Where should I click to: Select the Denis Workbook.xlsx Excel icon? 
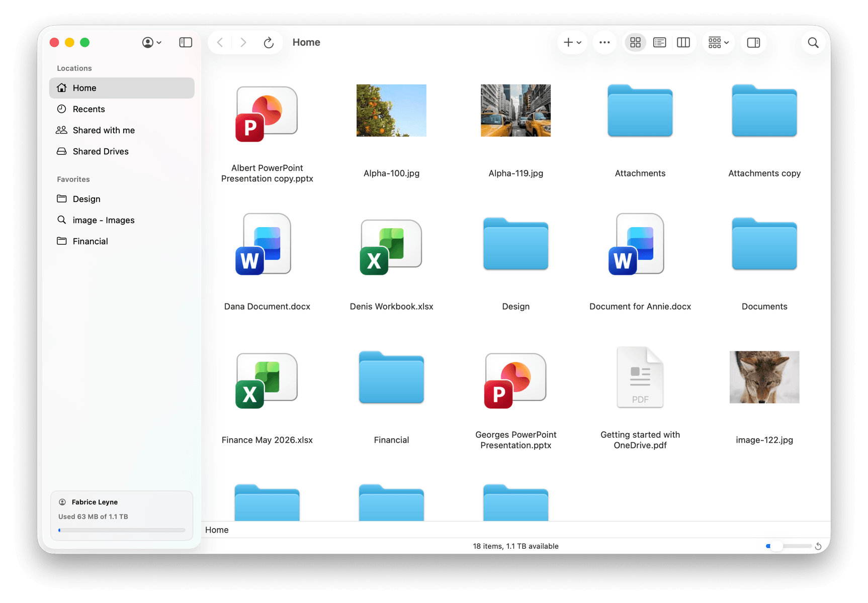point(391,247)
